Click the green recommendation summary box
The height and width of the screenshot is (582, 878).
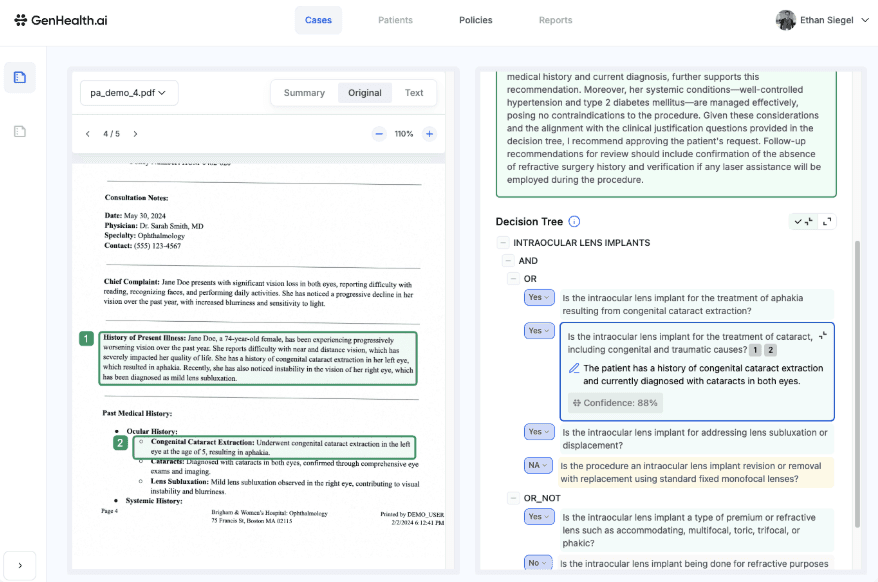[x=666, y=133]
